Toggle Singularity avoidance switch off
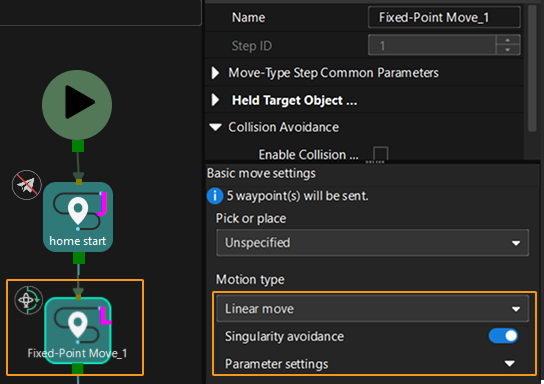Screen dimensions: 544x384 [503, 336]
